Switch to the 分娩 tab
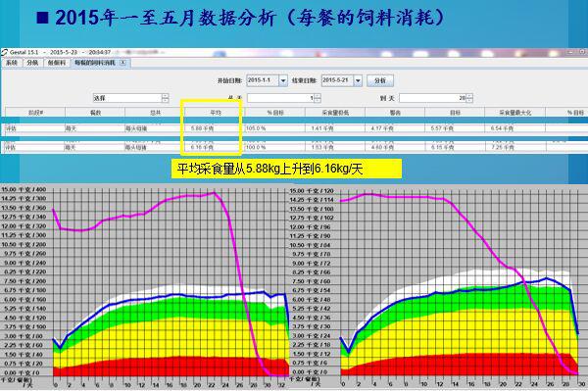The width and height of the screenshot is (588, 391). (32, 63)
